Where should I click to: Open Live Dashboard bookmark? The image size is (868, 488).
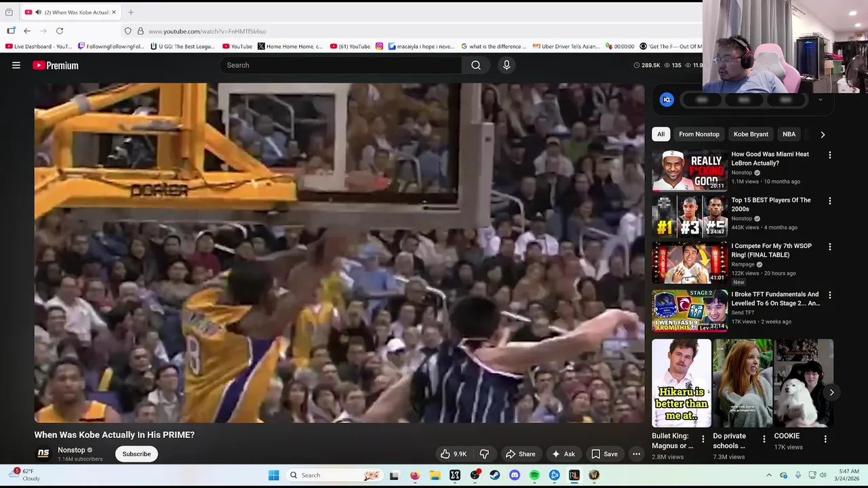tap(39, 46)
